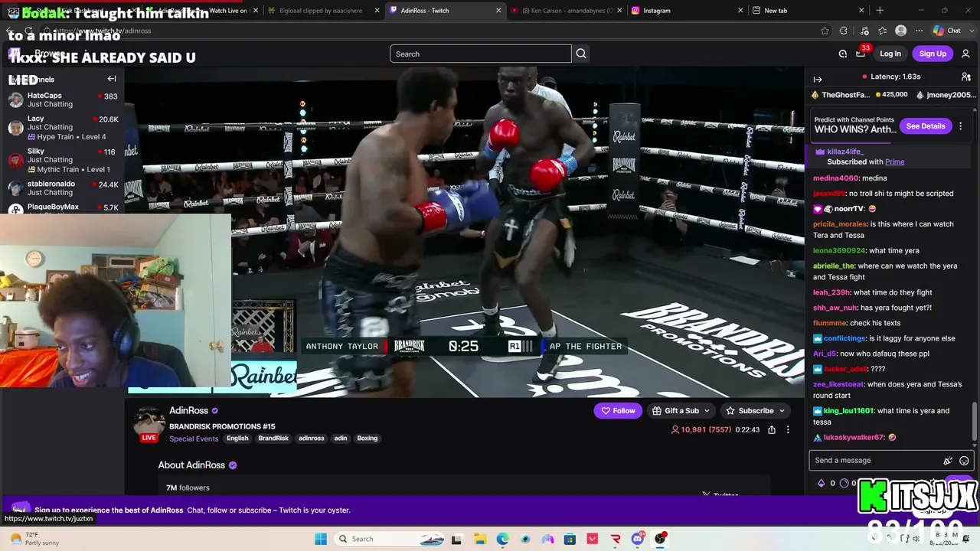Click the channel points icon below chat
980x551 pixels.
844,483
